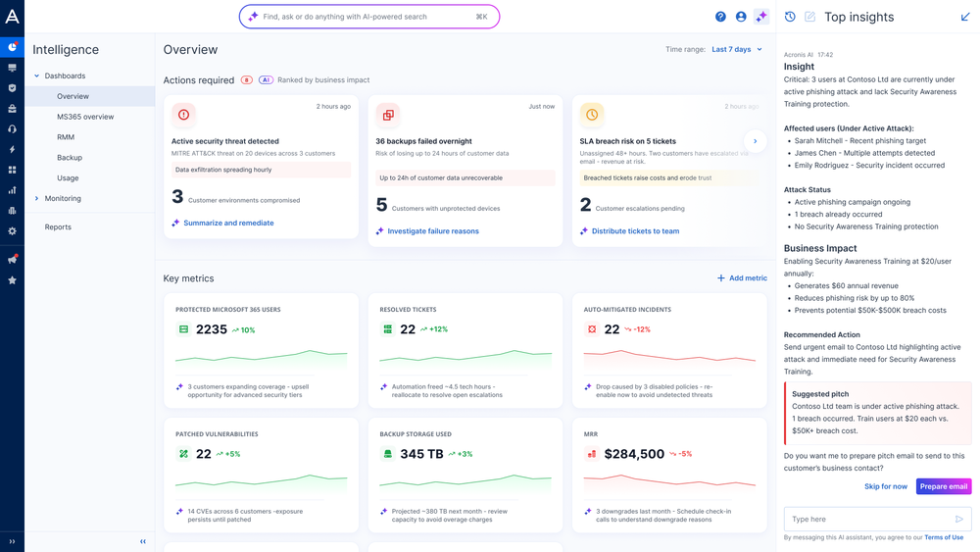The width and height of the screenshot is (980, 552).
Task: Show next action card with right arrow
Action: (x=755, y=141)
